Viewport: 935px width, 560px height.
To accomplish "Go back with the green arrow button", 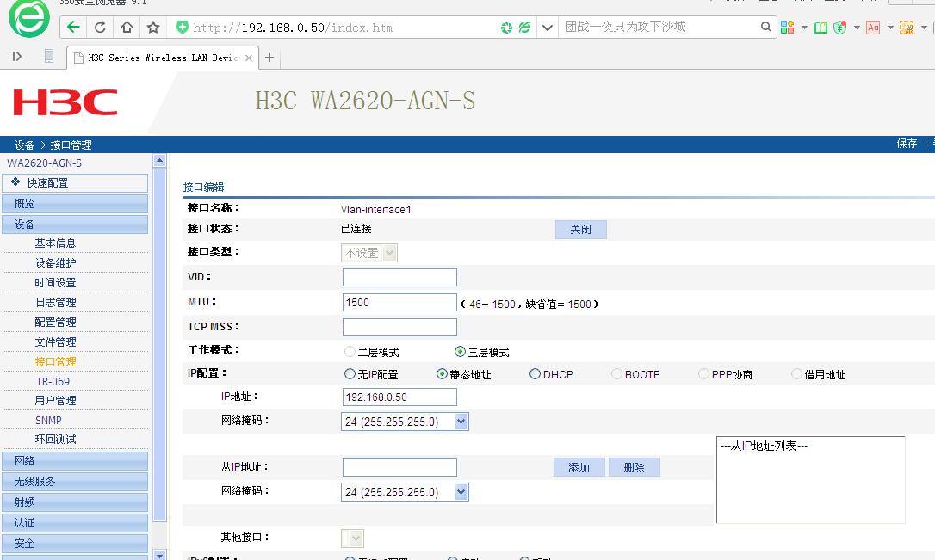I will tap(73, 27).
